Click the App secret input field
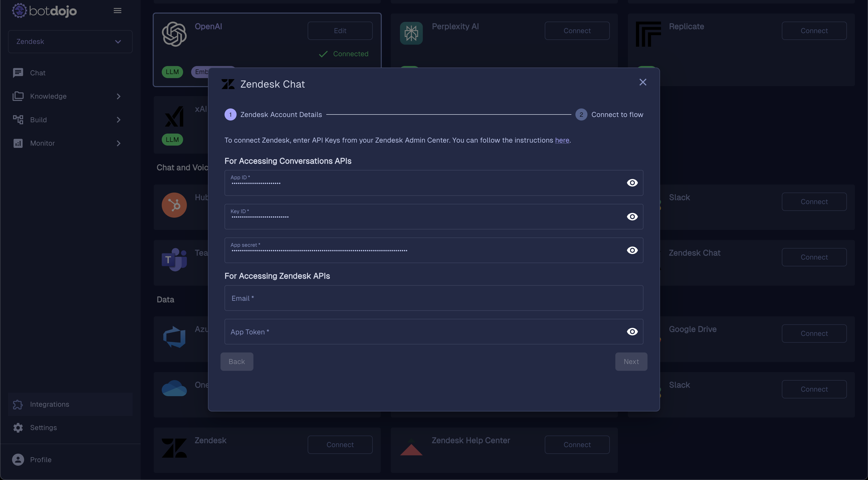 click(x=434, y=250)
